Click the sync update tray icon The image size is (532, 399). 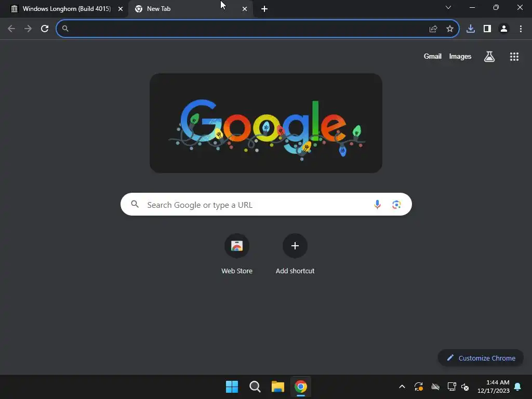coord(419,387)
